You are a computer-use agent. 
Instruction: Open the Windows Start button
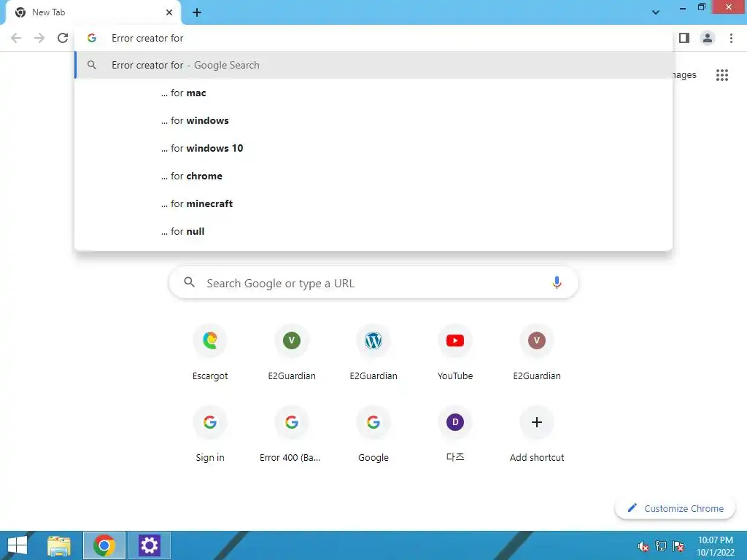tap(18, 545)
